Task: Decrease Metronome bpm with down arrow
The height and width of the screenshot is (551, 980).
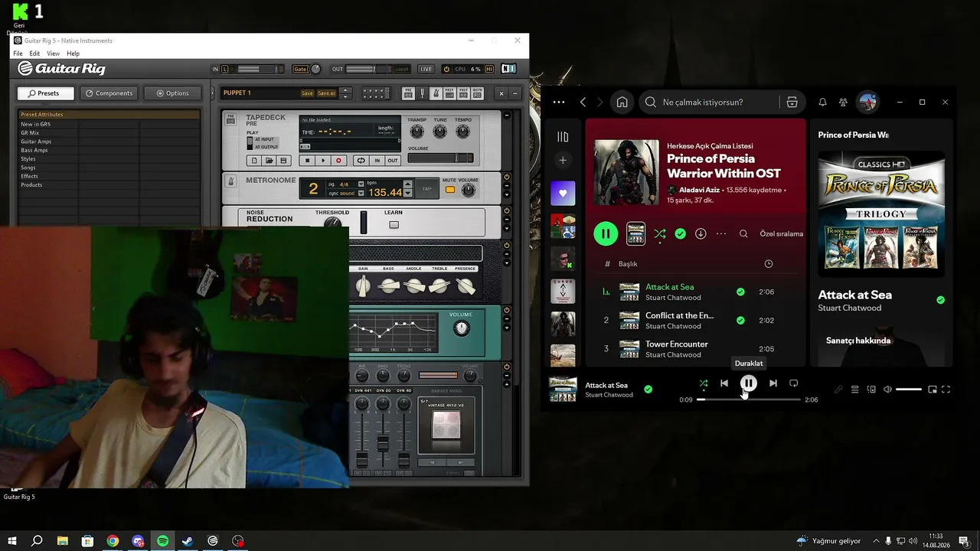Action: pos(408,193)
